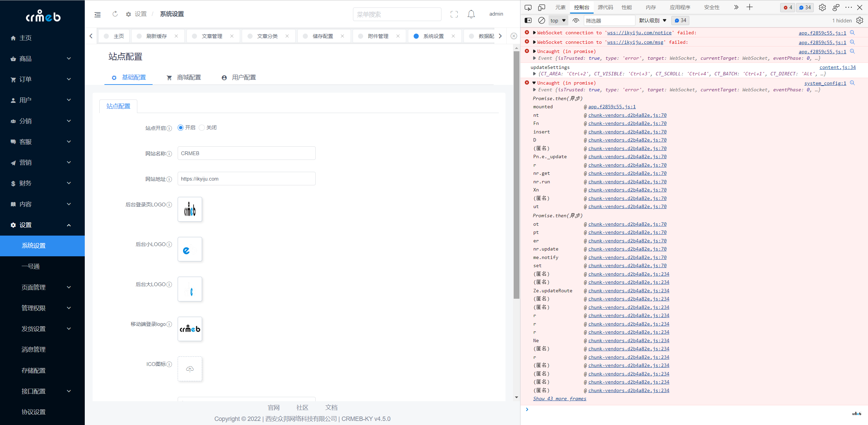
Task: Select 开启 radio for site status
Action: coord(180,128)
